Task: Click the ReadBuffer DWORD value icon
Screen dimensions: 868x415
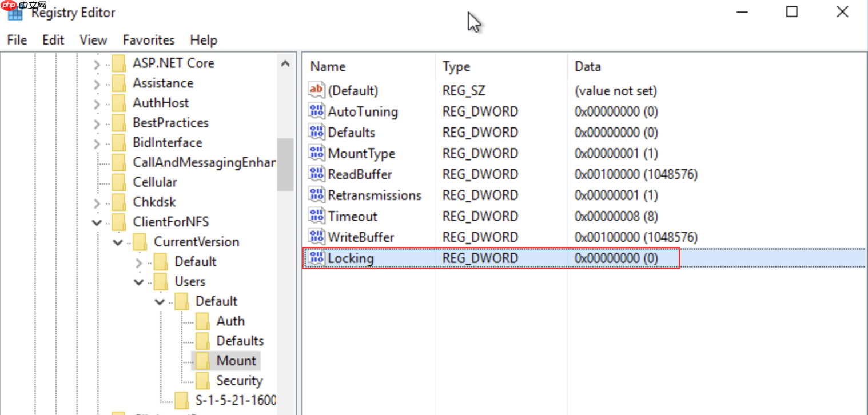Action: coord(316,174)
